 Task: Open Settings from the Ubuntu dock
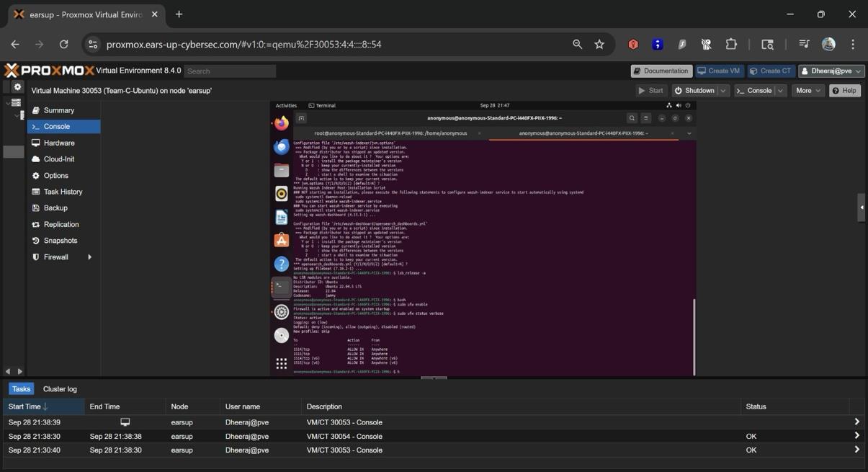click(280, 311)
